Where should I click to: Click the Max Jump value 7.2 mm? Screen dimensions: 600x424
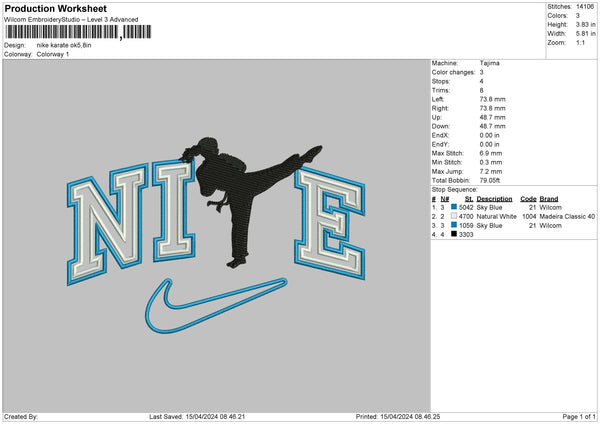[491, 171]
